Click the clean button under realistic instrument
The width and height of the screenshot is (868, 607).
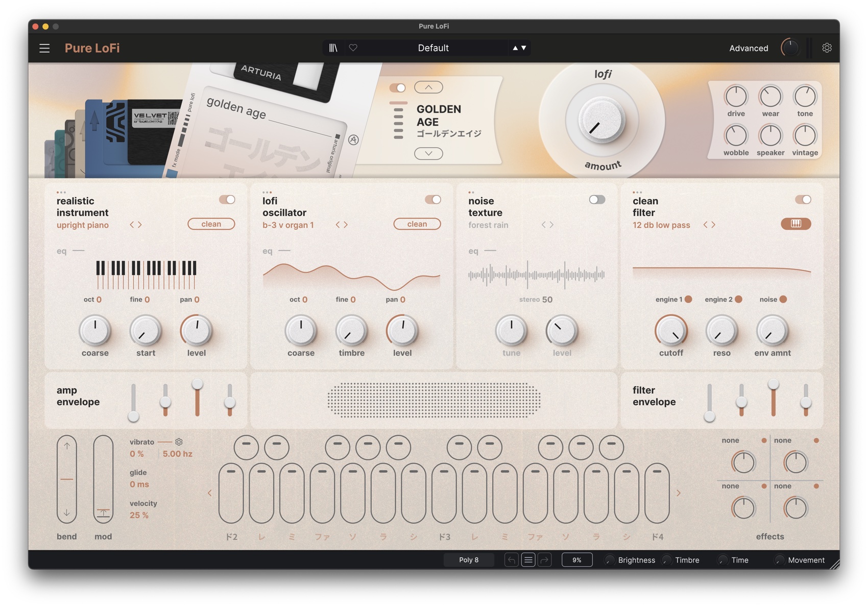(211, 224)
